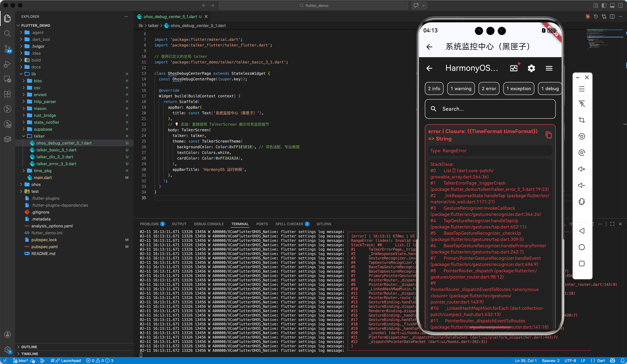Click the gear settings icon in phone app
Image resolution: width=627 pixels, height=364 pixels.
click(x=531, y=68)
